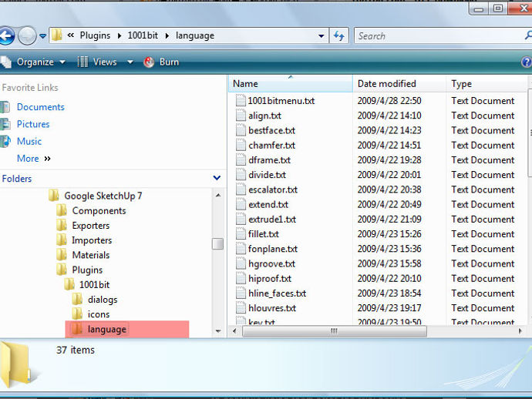Open the Documents favorite link
532x399 pixels.
41,107
